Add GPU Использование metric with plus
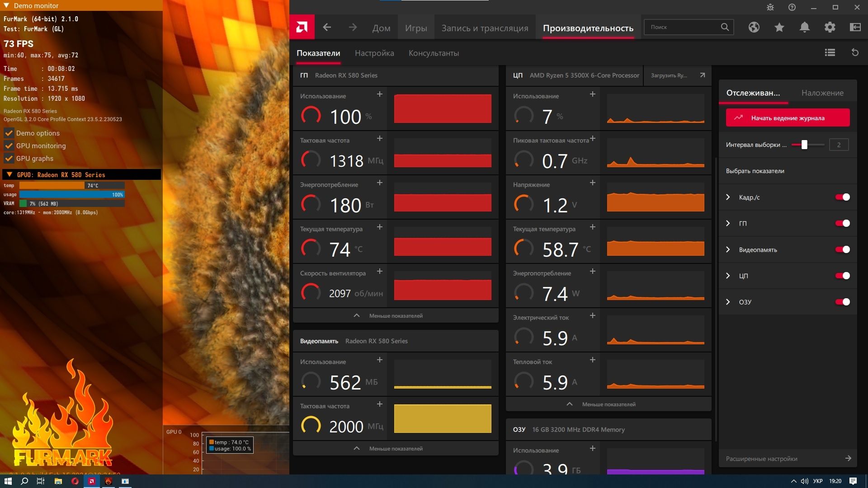868x488 pixels. (380, 94)
